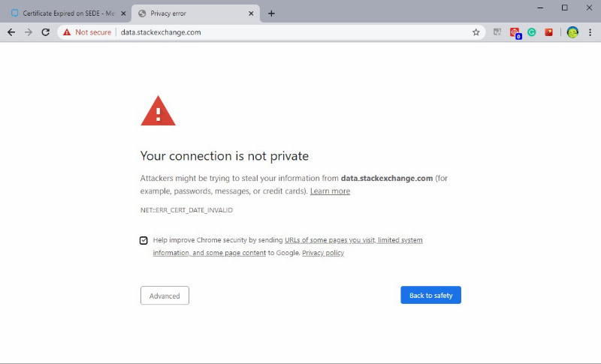The width and height of the screenshot is (601, 364).
Task: Open the Privacy policy link
Action: pos(323,253)
